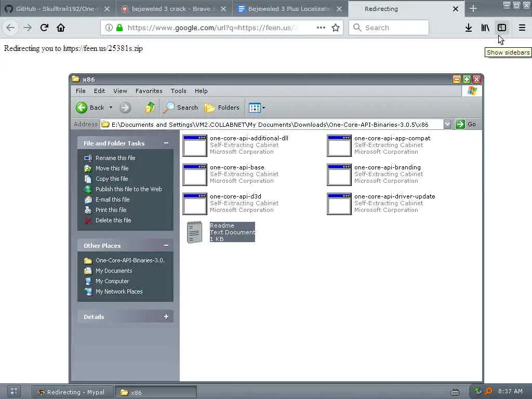Open the View menu in Explorer
Screen dimensions: 532x399
pyautogui.click(x=120, y=91)
